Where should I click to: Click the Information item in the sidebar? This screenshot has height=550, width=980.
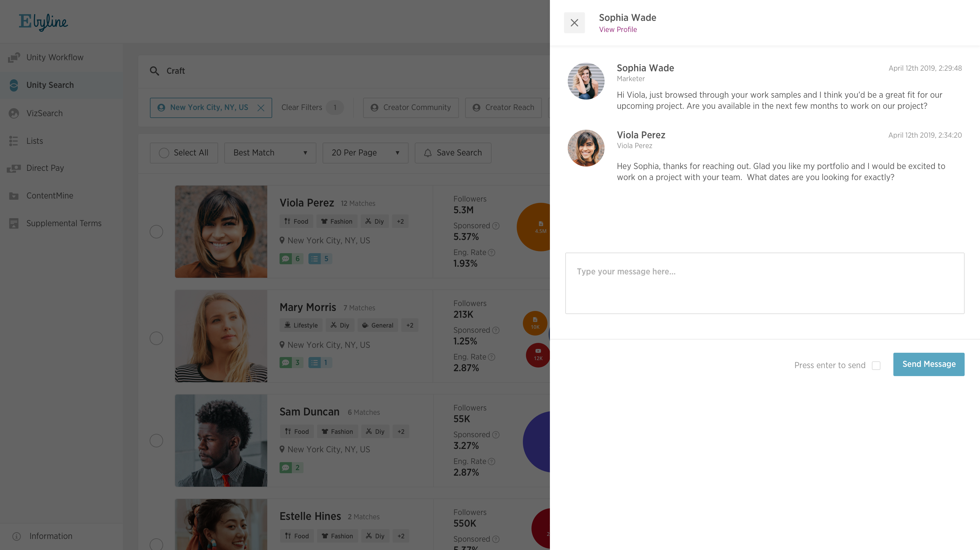62,536
